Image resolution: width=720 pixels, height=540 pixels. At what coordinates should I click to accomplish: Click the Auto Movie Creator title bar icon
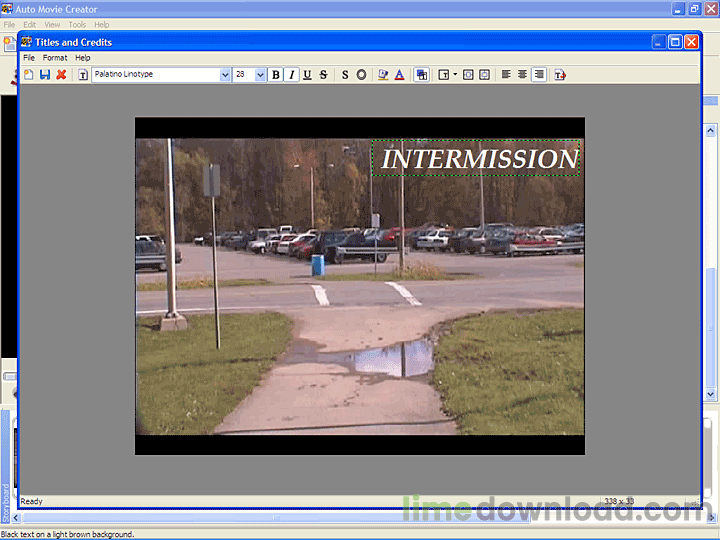tap(6, 9)
